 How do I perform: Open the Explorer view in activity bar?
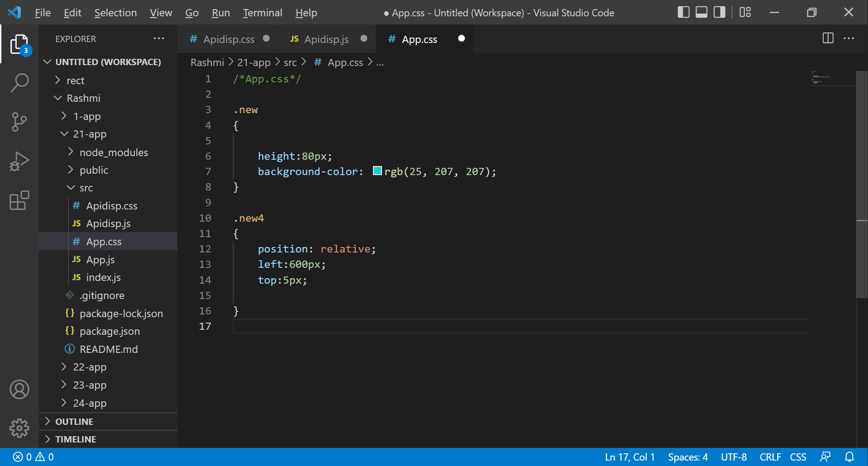(x=19, y=44)
